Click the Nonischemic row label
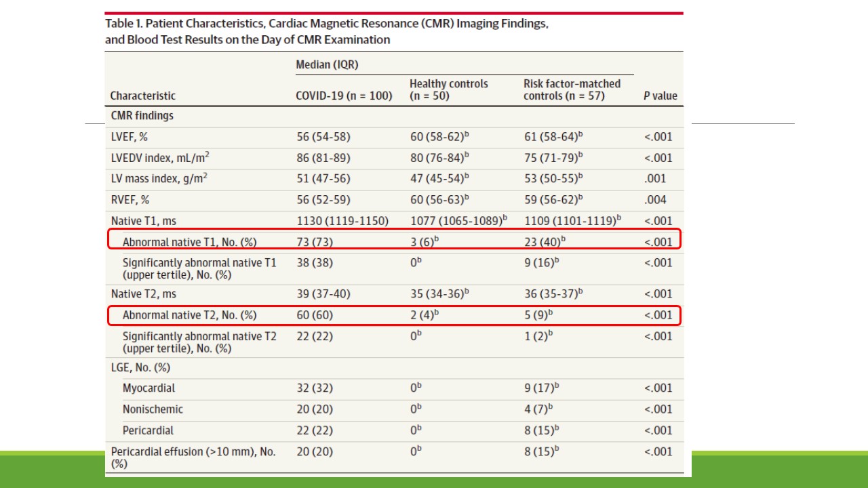Image resolution: width=868 pixels, height=488 pixels. (x=153, y=409)
